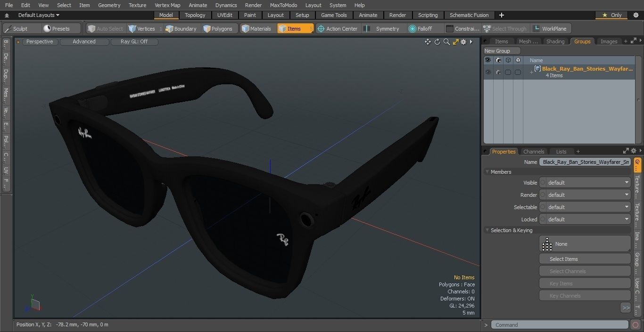Click the double-arrow more button in Properties
Image resolution: width=644 pixels, height=332 pixels.
coord(626,308)
